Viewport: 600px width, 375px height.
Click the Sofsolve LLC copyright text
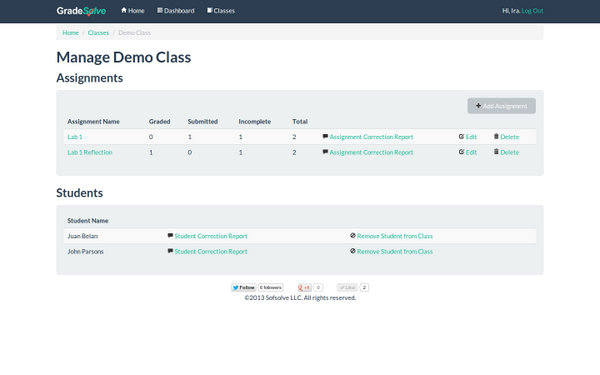point(300,298)
